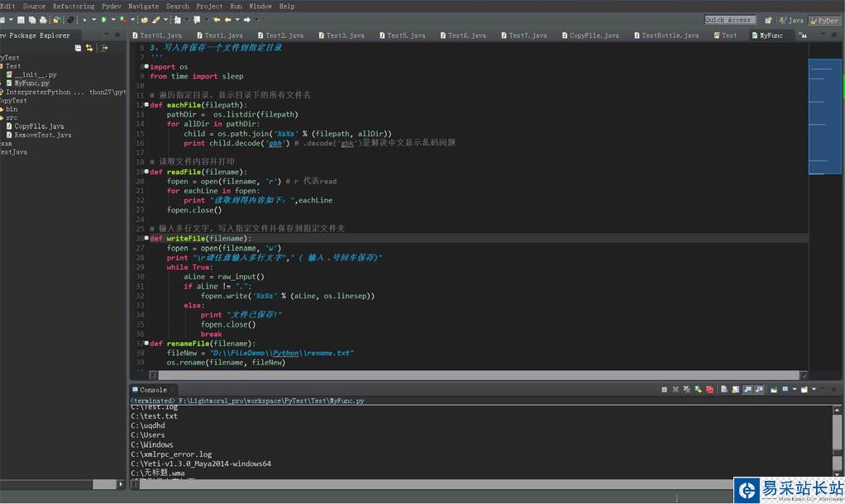Click the red Terminate All icon in Console
This screenshot has height=504, width=845.
click(x=709, y=389)
